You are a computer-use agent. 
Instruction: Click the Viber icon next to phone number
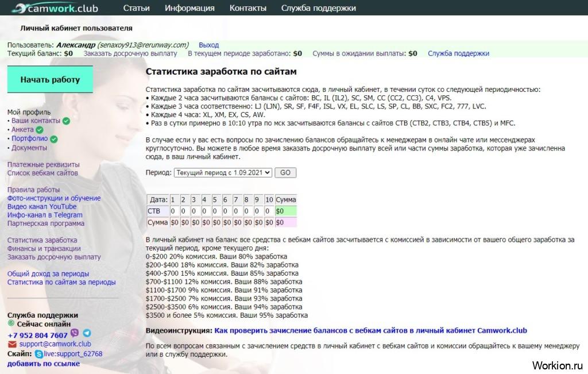(75, 333)
